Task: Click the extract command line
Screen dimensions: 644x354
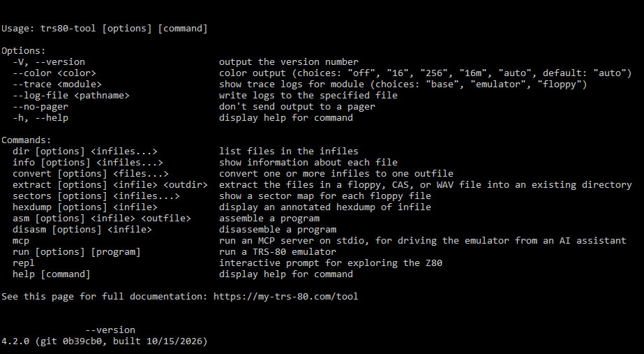Action: 110,184
